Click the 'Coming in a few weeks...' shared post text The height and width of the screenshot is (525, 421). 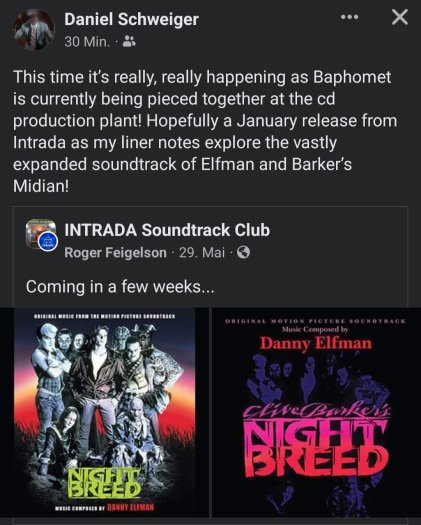click(120, 287)
